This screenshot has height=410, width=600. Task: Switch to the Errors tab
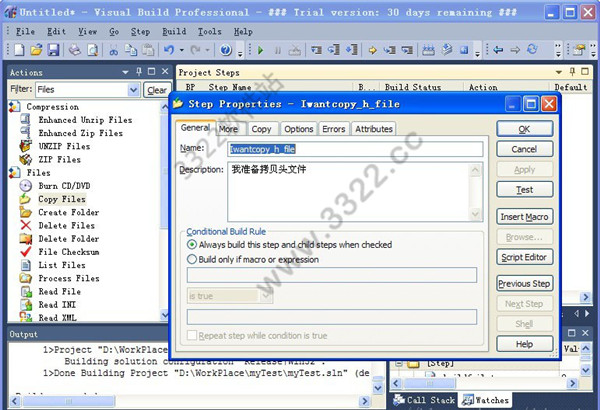point(334,129)
